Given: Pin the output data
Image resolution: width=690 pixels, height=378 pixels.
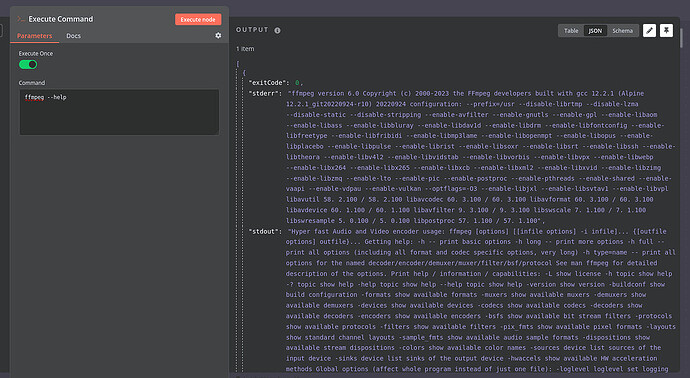Looking at the screenshot, I should pos(666,30).
